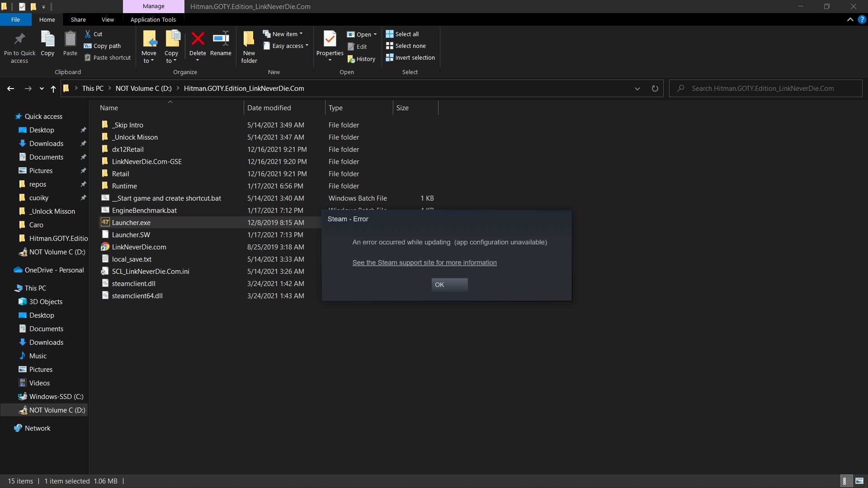Click Select all in ribbon

click(402, 34)
